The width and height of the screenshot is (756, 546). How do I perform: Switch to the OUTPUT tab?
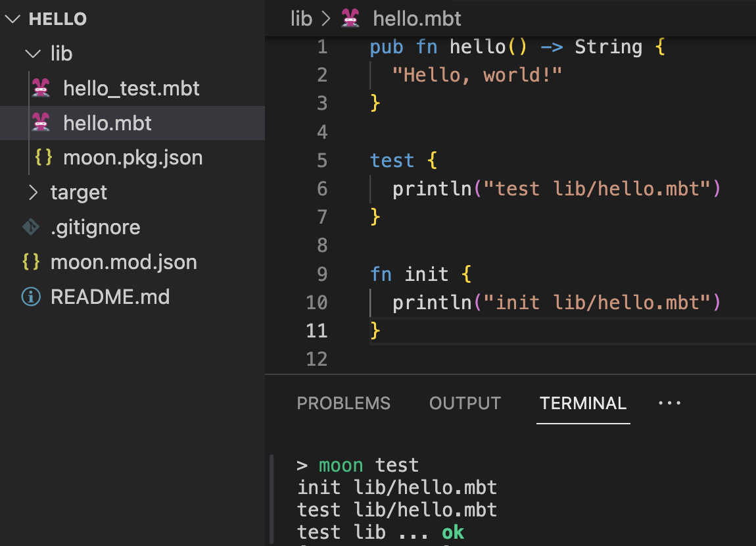465,403
